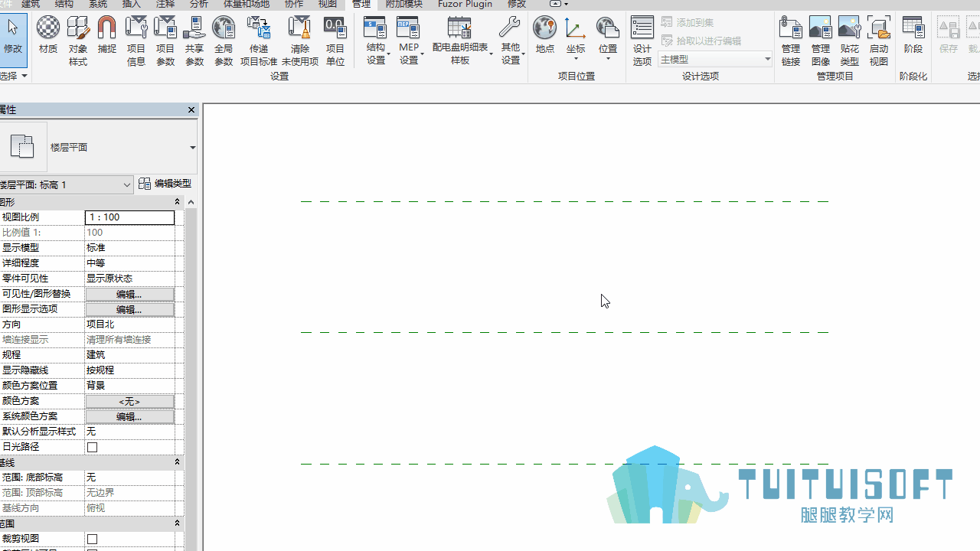Click 传递项目标准 (Transfer Project Standards)
The width and height of the screenshot is (980, 551).
point(259,41)
